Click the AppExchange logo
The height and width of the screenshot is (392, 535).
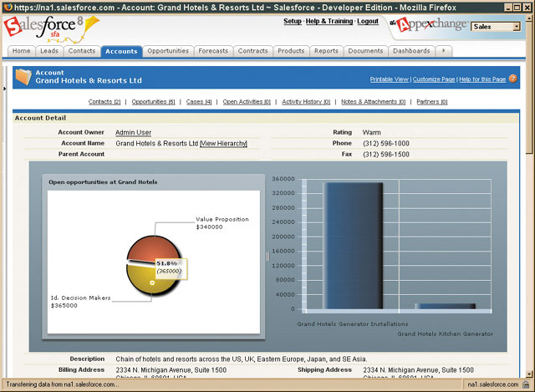click(x=429, y=24)
